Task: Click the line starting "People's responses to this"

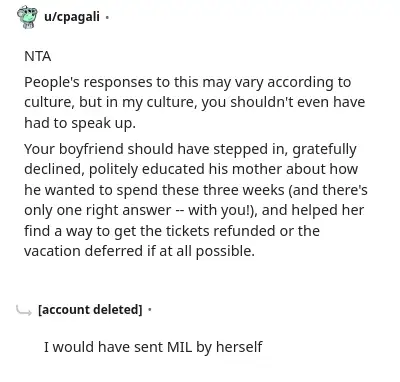Action: [x=187, y=82]
